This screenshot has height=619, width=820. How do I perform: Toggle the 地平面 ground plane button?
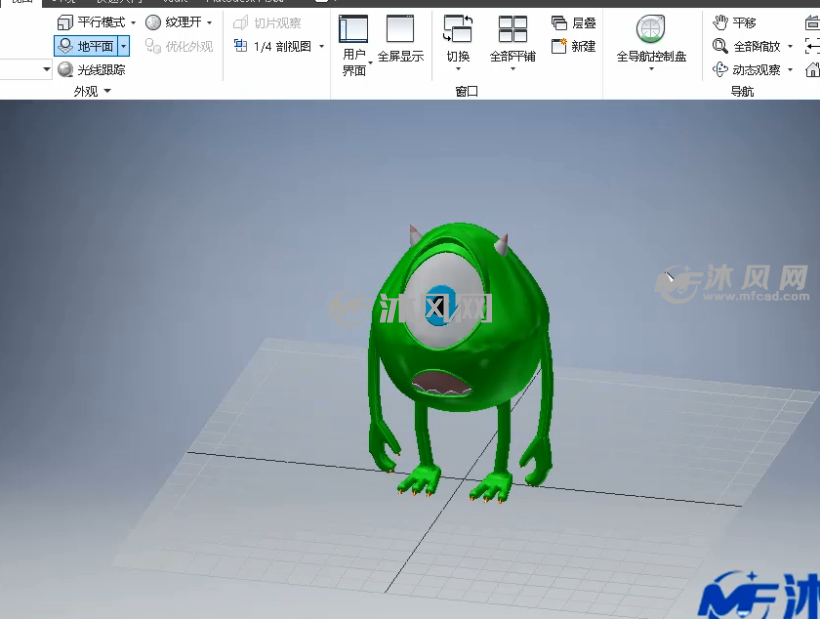[86, 46]
